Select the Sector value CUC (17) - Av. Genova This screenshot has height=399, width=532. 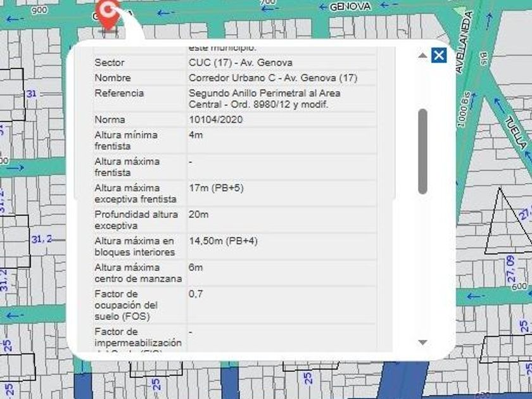[x=240, y=63]
